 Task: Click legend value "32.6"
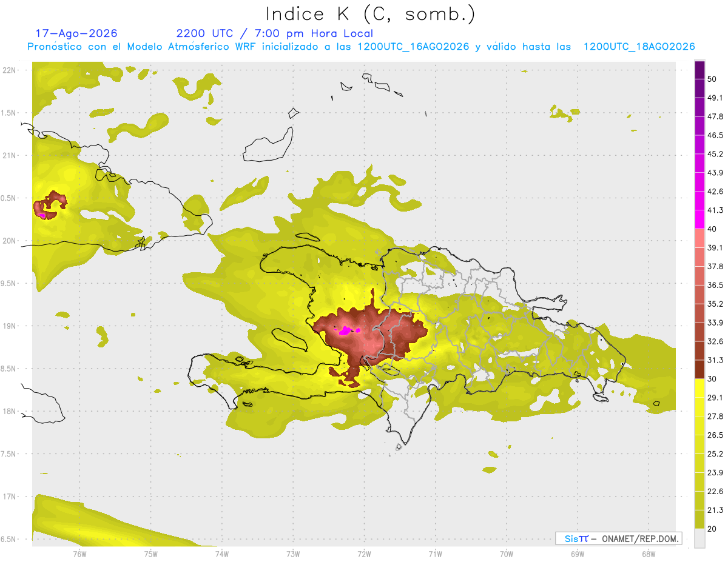click(715, 341)
